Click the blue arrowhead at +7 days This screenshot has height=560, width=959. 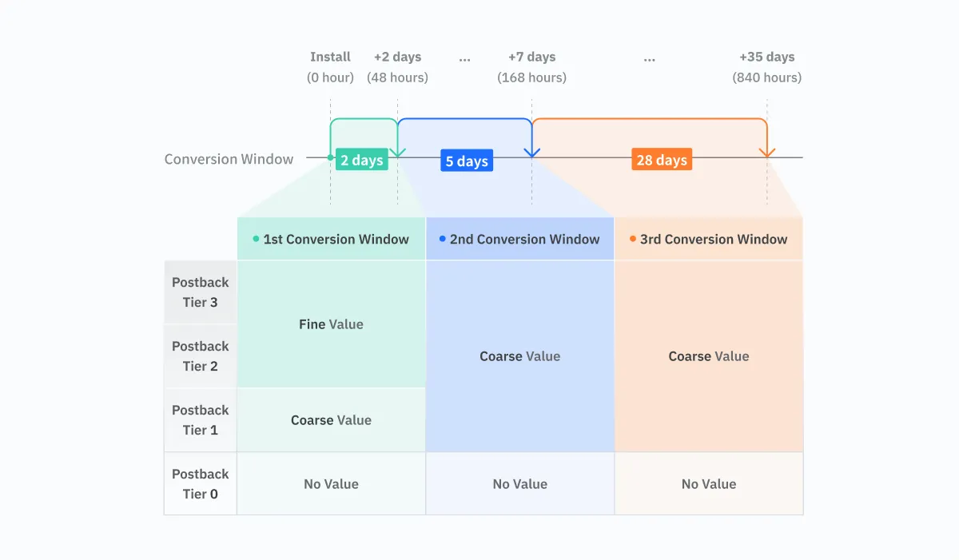point(531,152)
